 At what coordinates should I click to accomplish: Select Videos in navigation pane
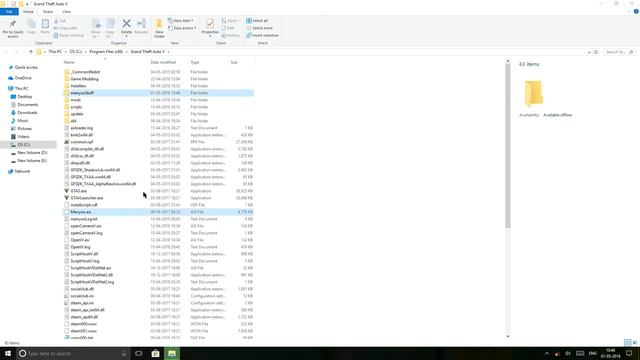tap(23, 137)
